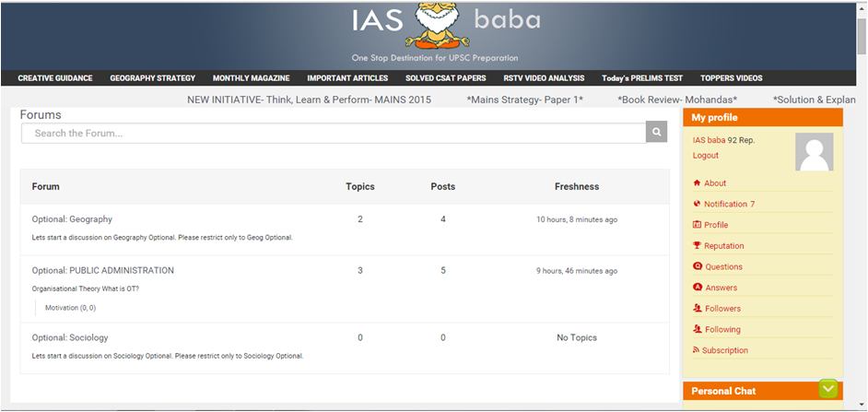This screenshot has height=412, width=868.
Task: Click the 92 Rep. reputation text
Action: [x=741, y=141]
